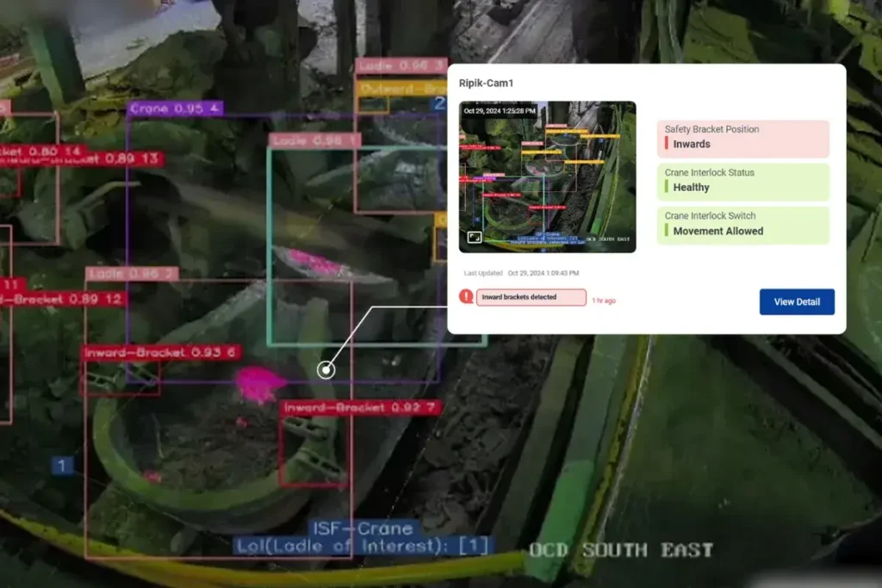Click the LoI Ladle of Interest label
The image size is (882, 588).
pyautogui.click(x=363, y=546)
